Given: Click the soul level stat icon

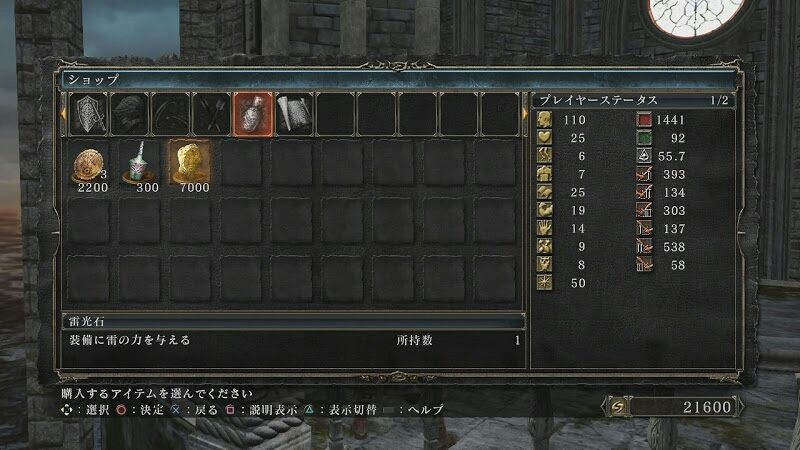Looking at the screenshot, I should click(544, 120).
